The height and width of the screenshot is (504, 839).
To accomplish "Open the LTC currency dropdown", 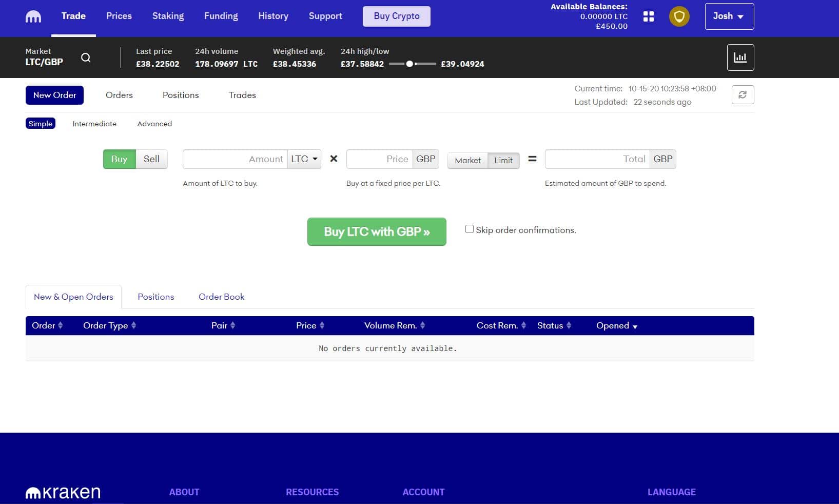I will [x=304, y=159].
